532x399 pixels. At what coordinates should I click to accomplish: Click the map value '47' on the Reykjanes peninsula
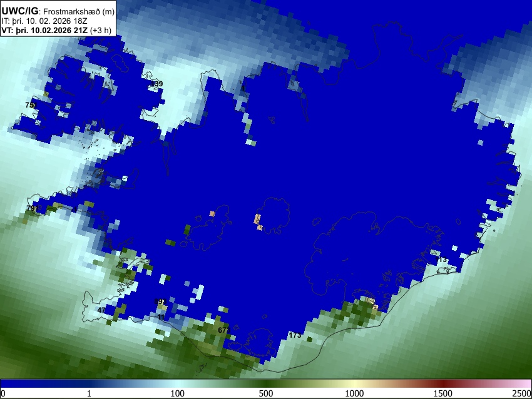click(101, 310)
